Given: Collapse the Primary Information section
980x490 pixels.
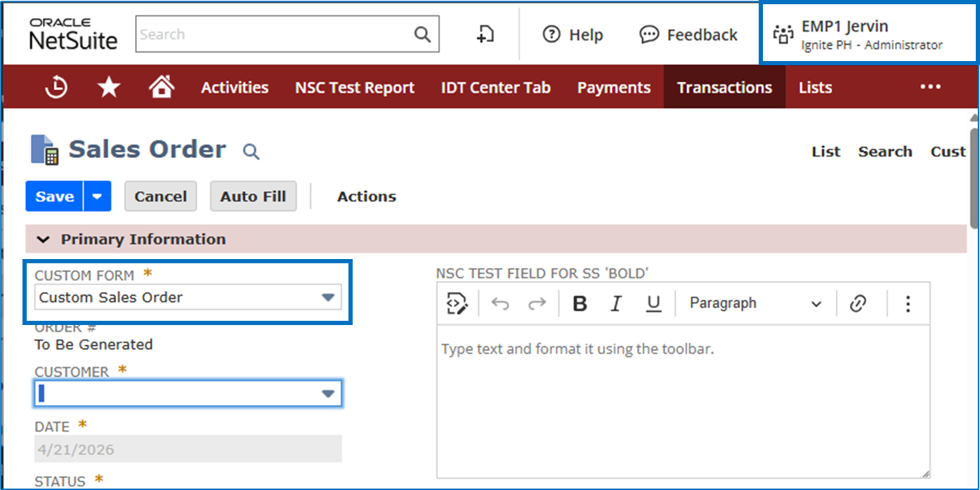Looking at the screenshot, I should [x=44, y=239].
